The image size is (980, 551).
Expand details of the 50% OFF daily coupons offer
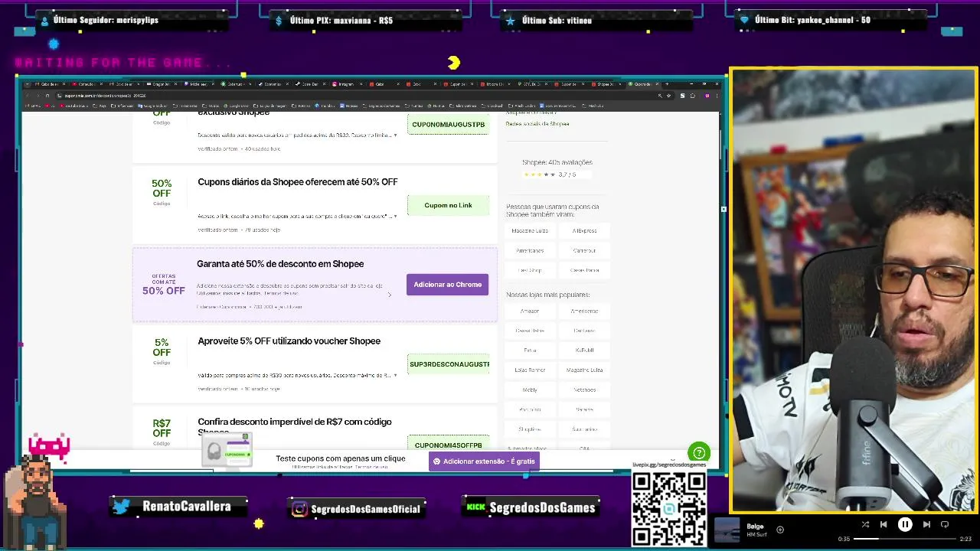395,217
